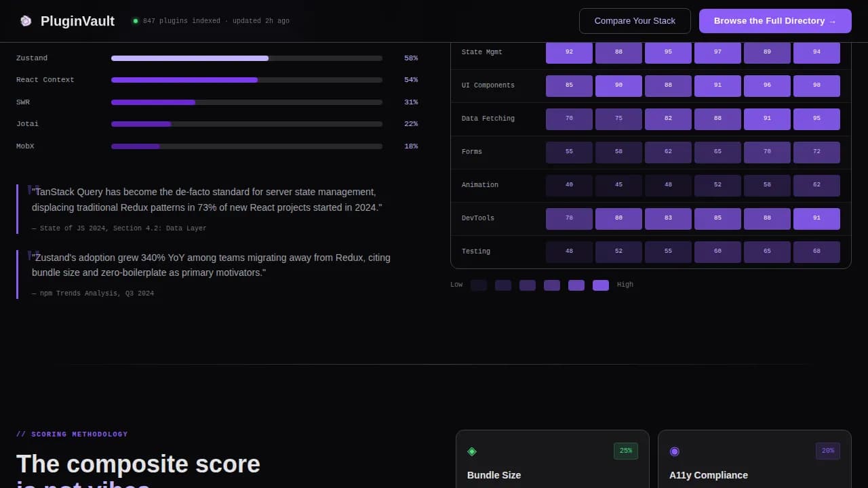Click "847 plugins indexed · updated 2h ago" status text
Screen dimensions: 868x488
tap(216, 21)
